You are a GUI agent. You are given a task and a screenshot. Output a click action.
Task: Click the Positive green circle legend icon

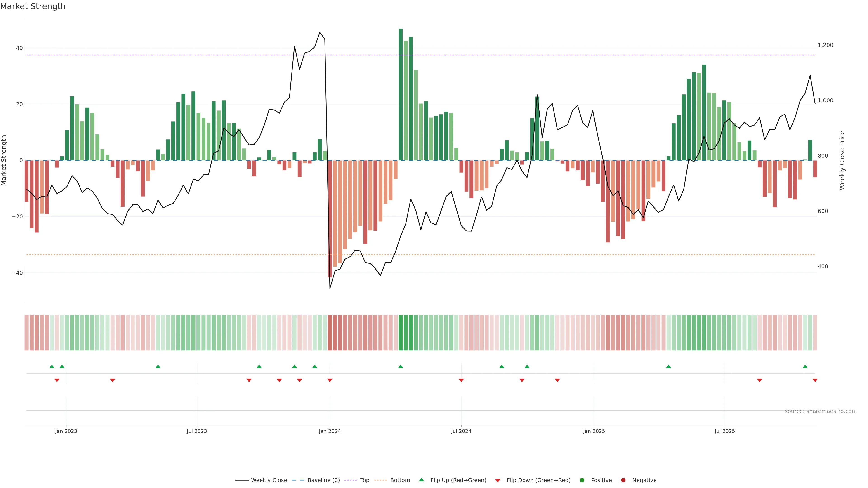(x=582, y=480)
